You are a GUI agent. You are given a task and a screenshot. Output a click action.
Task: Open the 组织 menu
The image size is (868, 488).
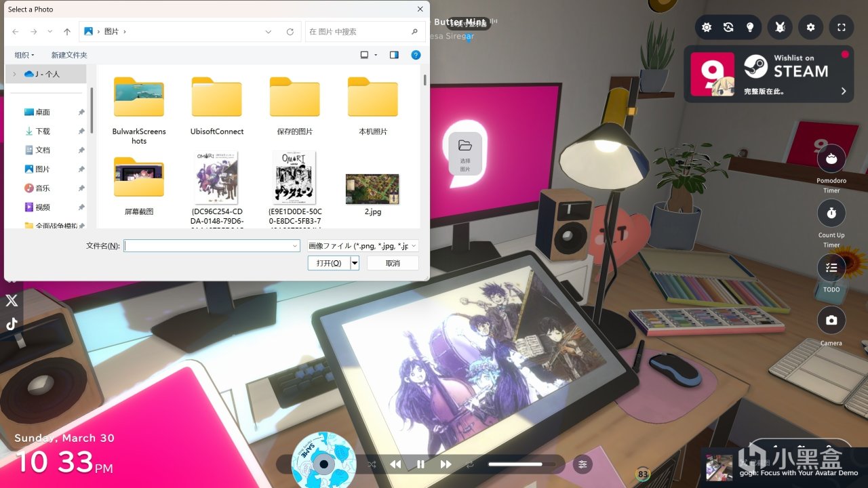tap(24, 55)
